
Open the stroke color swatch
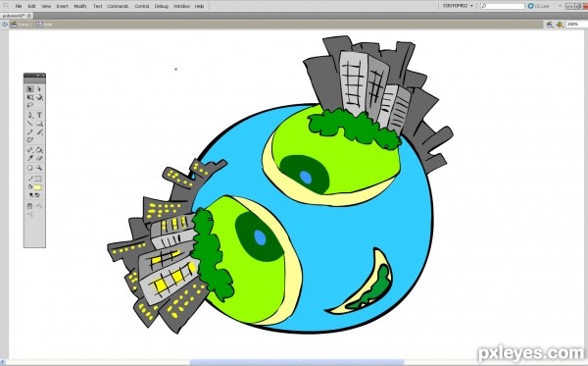(x=38, y=179)
